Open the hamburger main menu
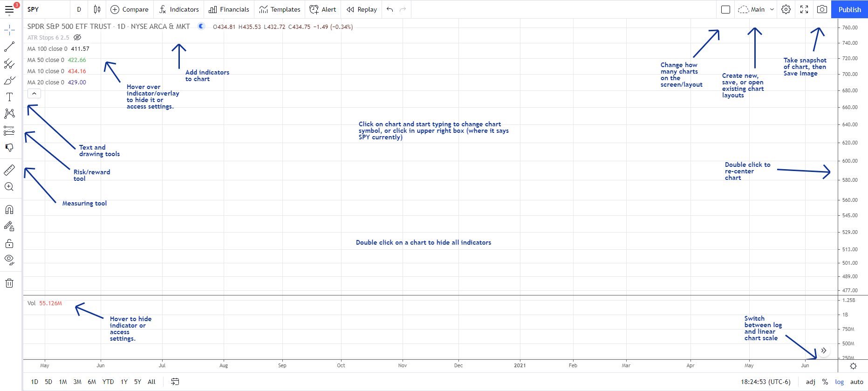The height and width of the screenshot is (391, 868). coord(9,9)
